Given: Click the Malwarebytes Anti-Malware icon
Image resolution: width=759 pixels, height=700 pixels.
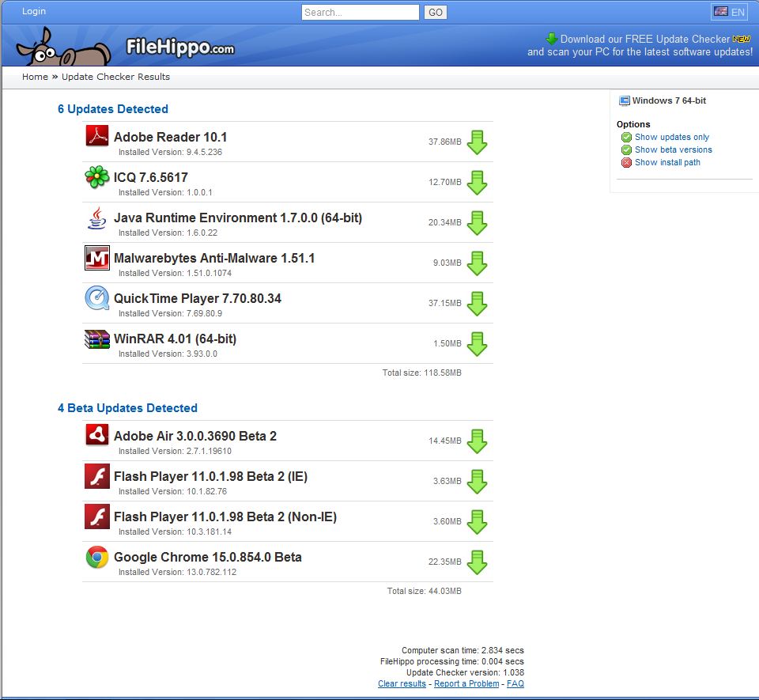Looking at the screenshot, I should (x=96, y=258).
